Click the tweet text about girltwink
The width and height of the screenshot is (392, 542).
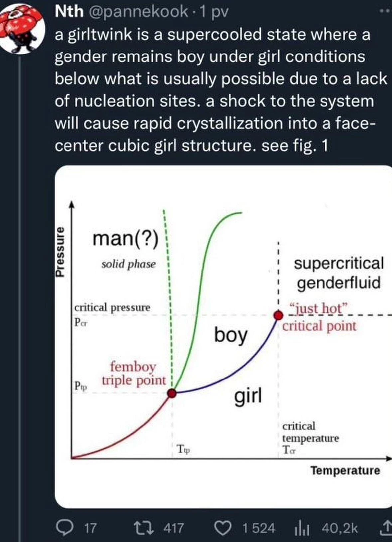pos(213,90)
